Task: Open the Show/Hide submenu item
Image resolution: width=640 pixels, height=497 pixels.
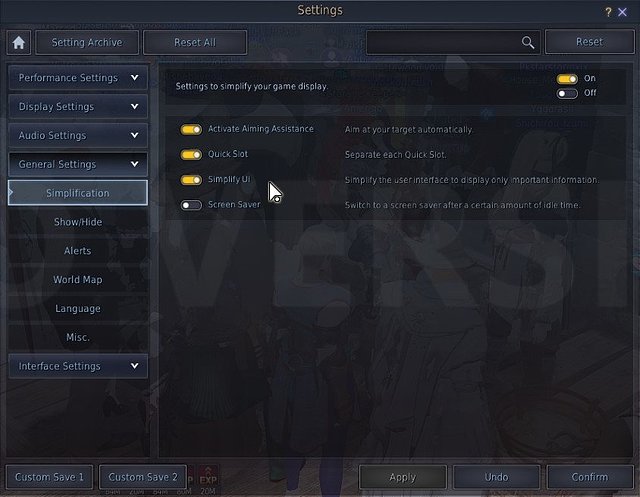Action: (x=78, y=222)
